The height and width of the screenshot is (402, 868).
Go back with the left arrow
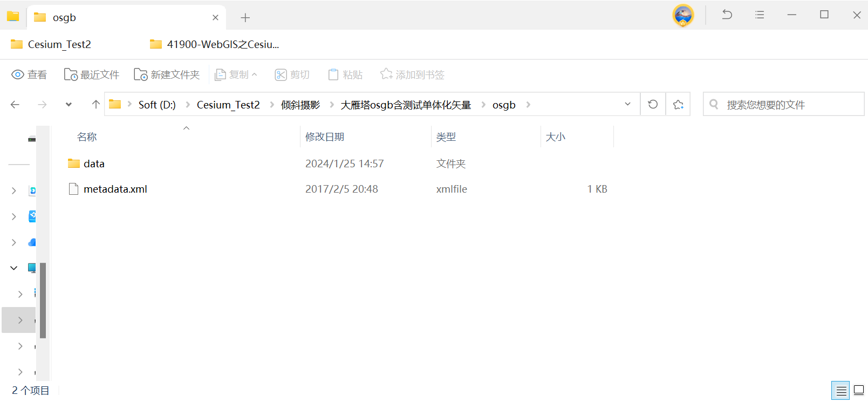[15, 105]
